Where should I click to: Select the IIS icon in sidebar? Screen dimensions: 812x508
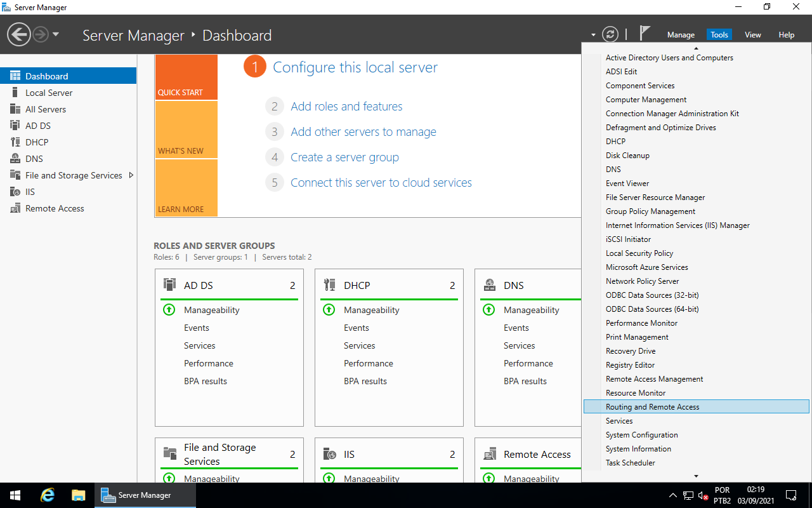15,192
